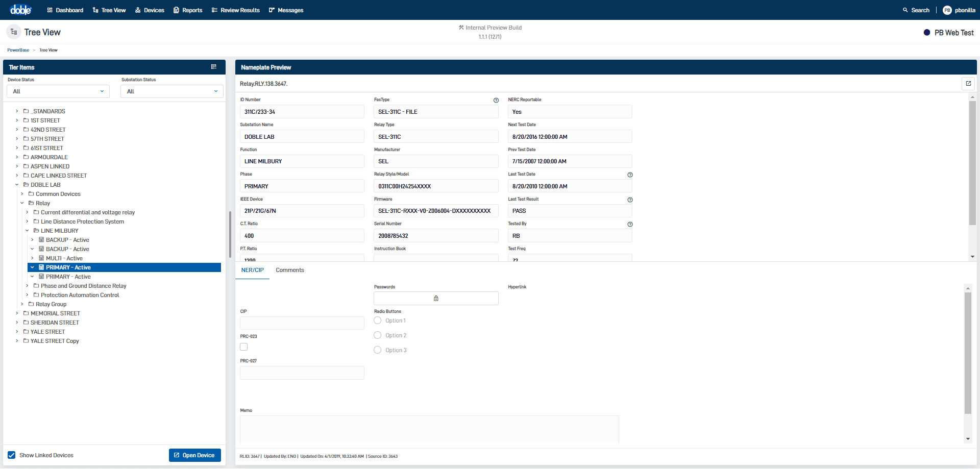Click the Tree View page icon

(14, 32)
